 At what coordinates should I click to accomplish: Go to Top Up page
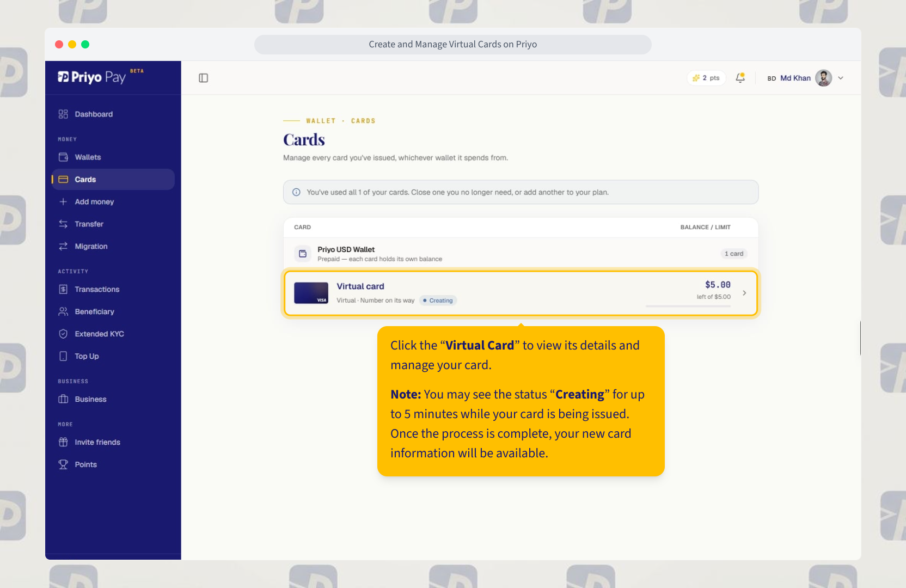click(x=113, y=356)
